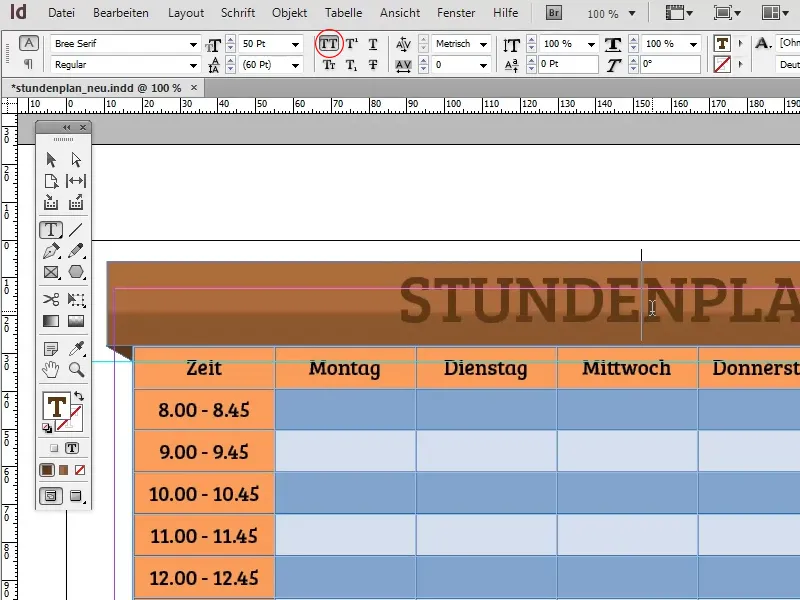This screenshot has height=600, width=800.
Task: Open the Fenster menu
Action: tap(456, 13)
